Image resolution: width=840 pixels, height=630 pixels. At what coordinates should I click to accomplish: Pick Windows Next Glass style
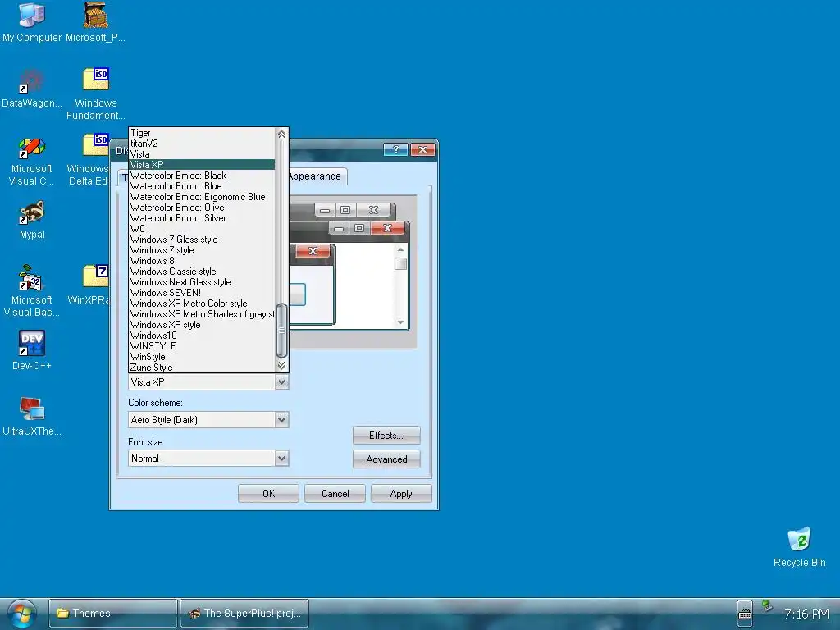(202, 282)
